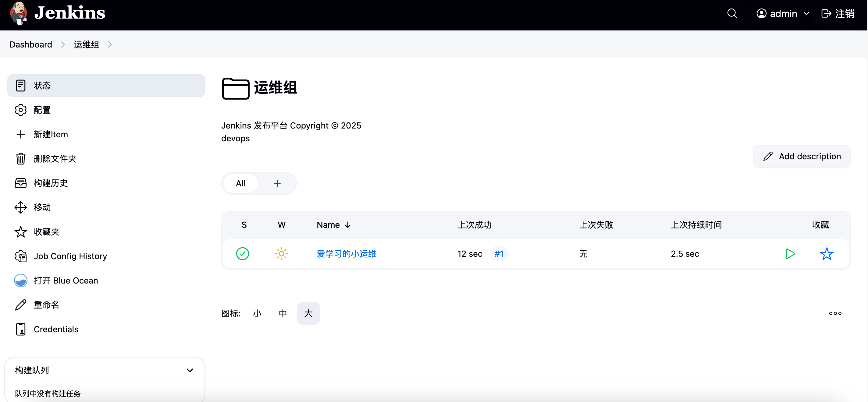
Task: Select small icon size 小
Action: 257,313
